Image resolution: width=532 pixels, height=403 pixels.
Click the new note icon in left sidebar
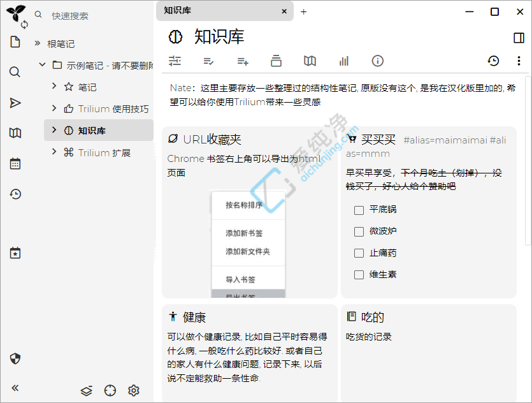(15, 42)
